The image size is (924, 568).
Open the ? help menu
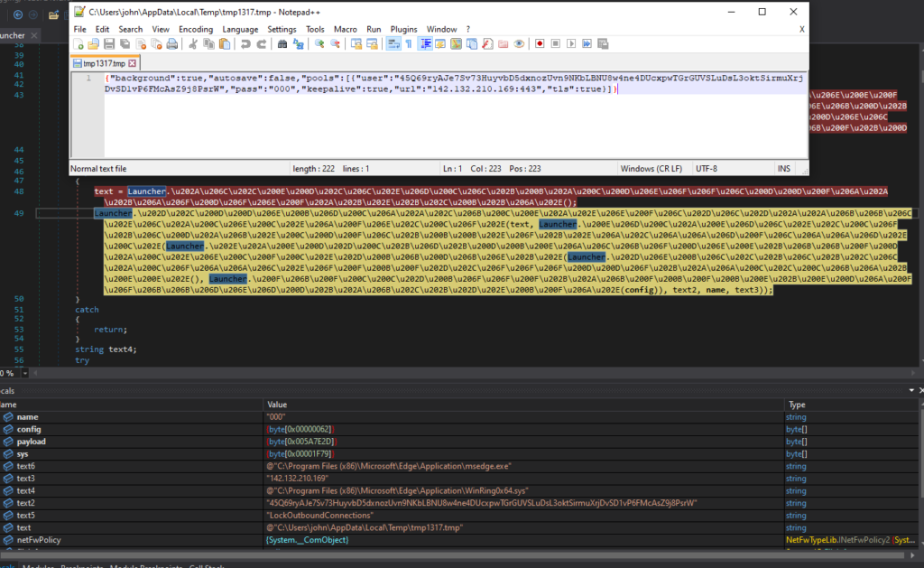(468, 30)
